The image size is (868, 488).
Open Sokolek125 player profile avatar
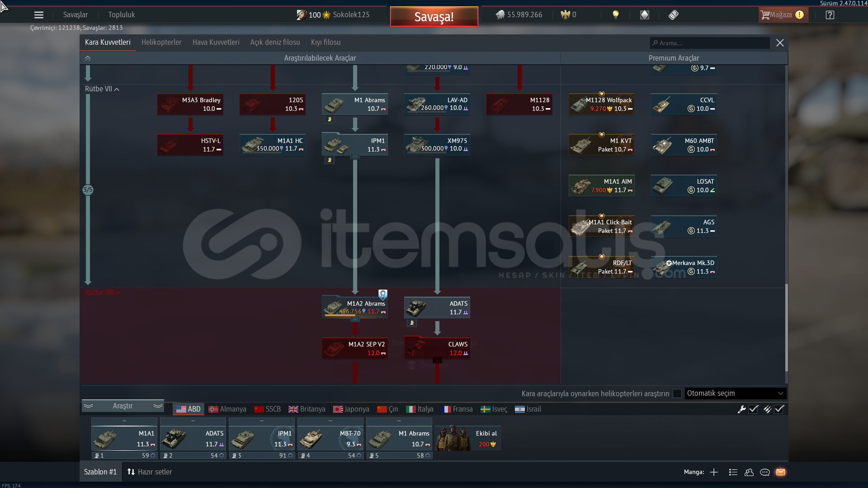tap(302, 15)
